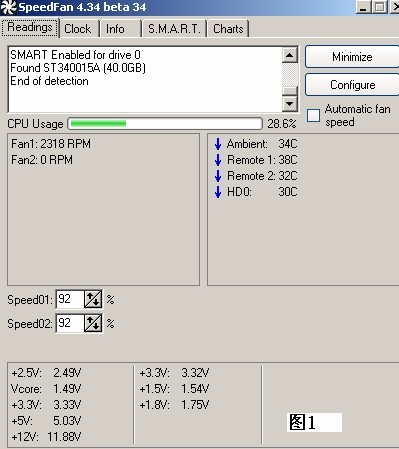Click the blue down arrow beside Ambient

coord(218,144)
